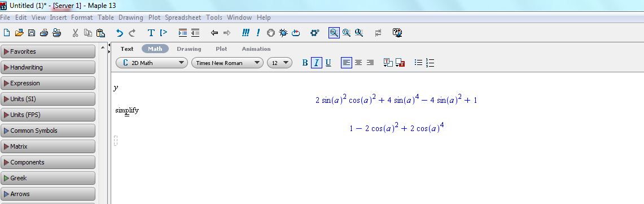Toggle Underline formatting
The image size is (644, 204).
click(328, 63)
